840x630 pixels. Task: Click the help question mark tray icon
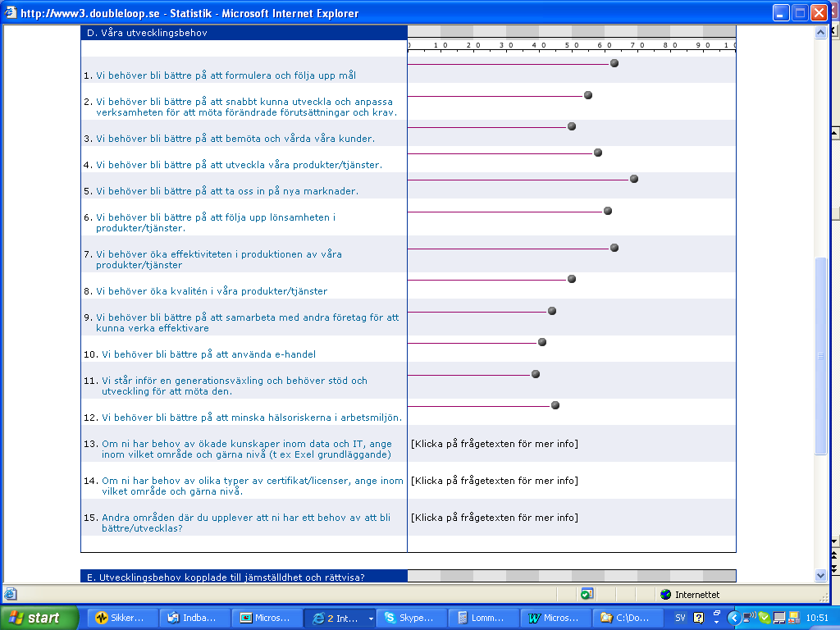[x=699, y=619]
